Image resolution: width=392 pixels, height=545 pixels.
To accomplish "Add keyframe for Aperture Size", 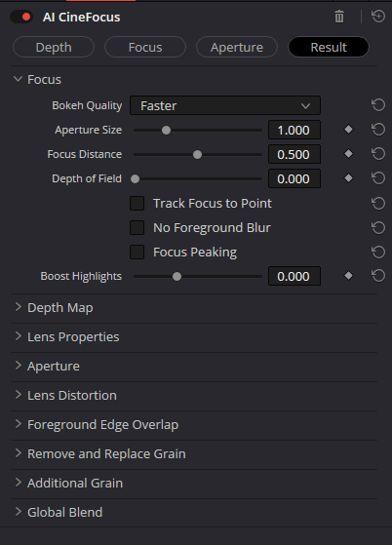I will [348, 130].
